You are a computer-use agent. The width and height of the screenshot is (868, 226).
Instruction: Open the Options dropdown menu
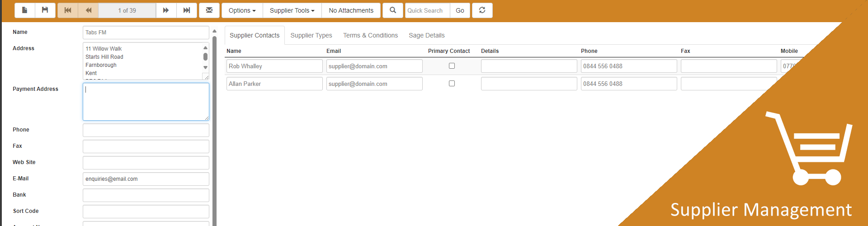point(242,10)
